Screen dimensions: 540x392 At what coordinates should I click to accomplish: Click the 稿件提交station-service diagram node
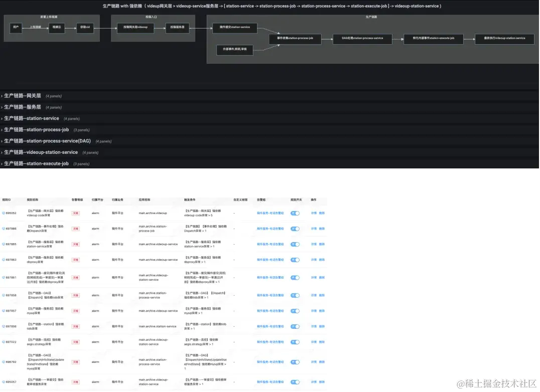(235, 28)
